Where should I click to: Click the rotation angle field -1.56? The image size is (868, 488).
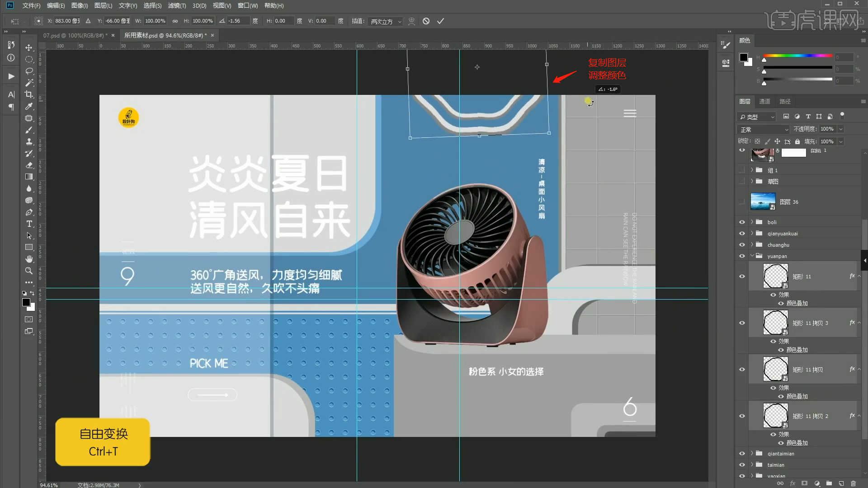pyautogui.click(x=238, y=21)
